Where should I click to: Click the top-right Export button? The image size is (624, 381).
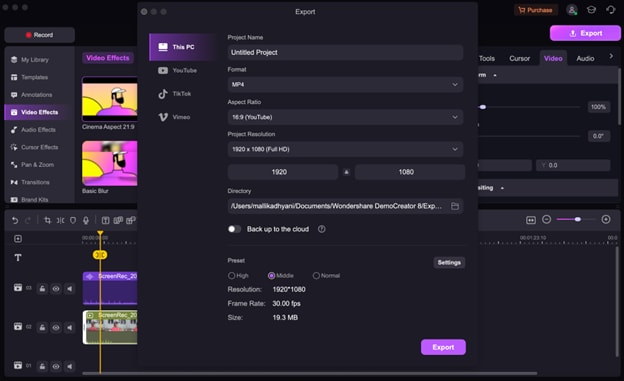(585, 33)
